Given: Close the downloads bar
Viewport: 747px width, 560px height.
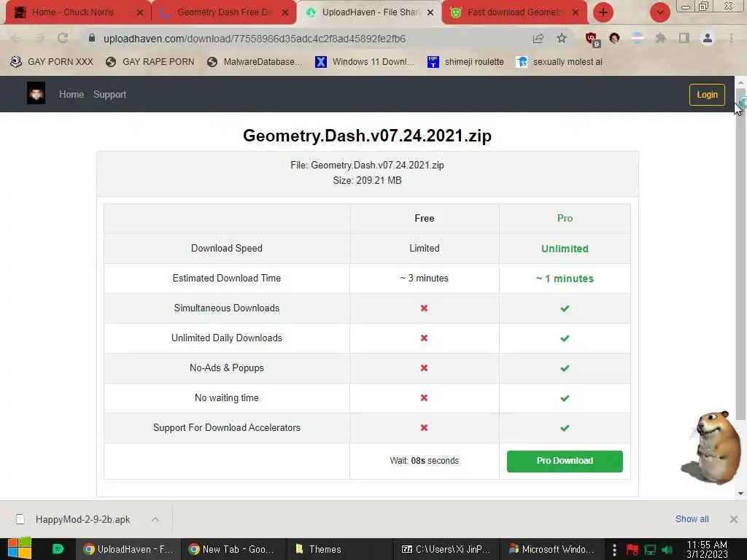Looking at the screenshot, I should 734,519.
